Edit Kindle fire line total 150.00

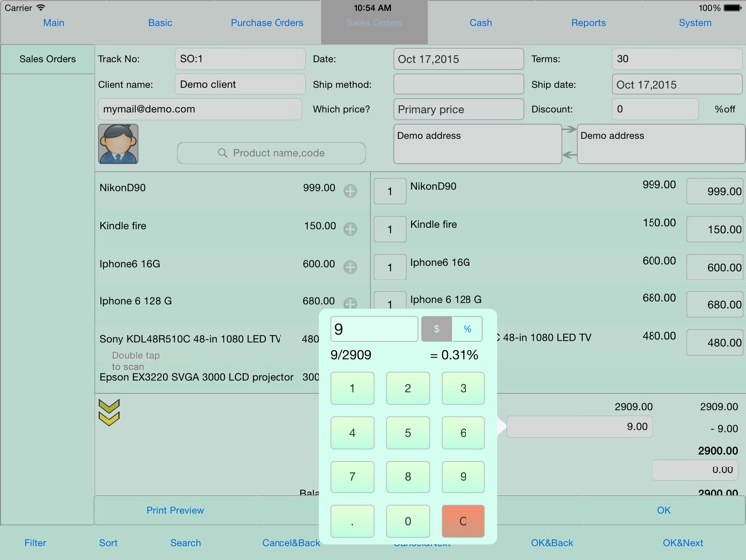click(714, 230)
